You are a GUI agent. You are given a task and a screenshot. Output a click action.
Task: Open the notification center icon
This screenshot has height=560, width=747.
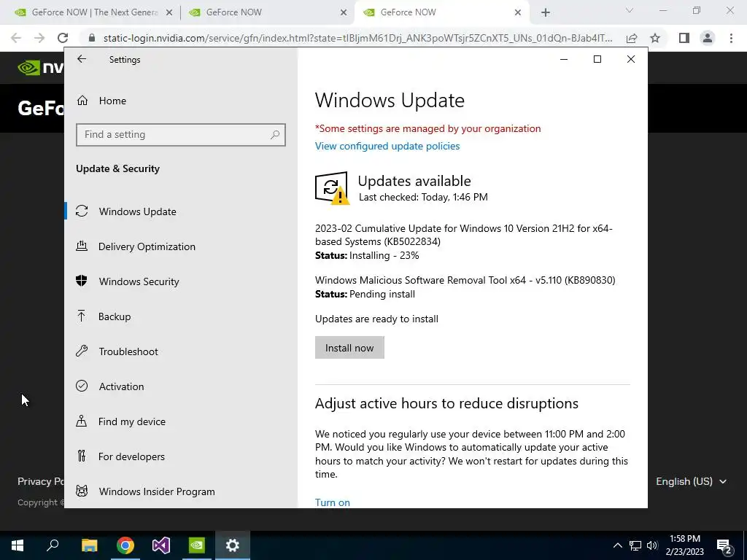[724, 545]
